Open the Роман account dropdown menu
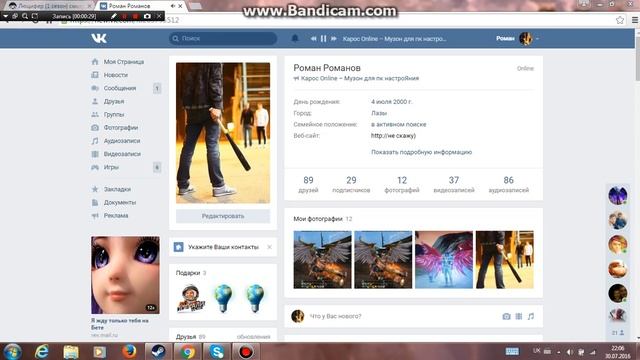The width and height of the screenshot is (640, 360). [x=518, y=38]
